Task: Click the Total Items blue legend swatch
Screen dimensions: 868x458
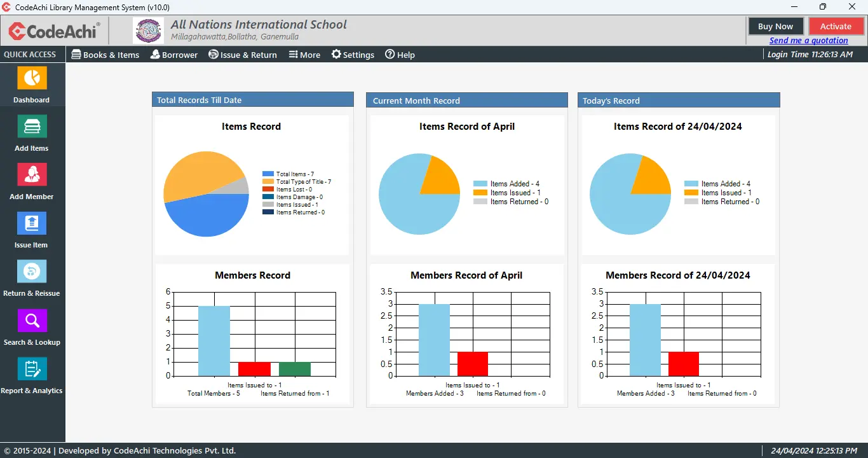Action: 268,174
